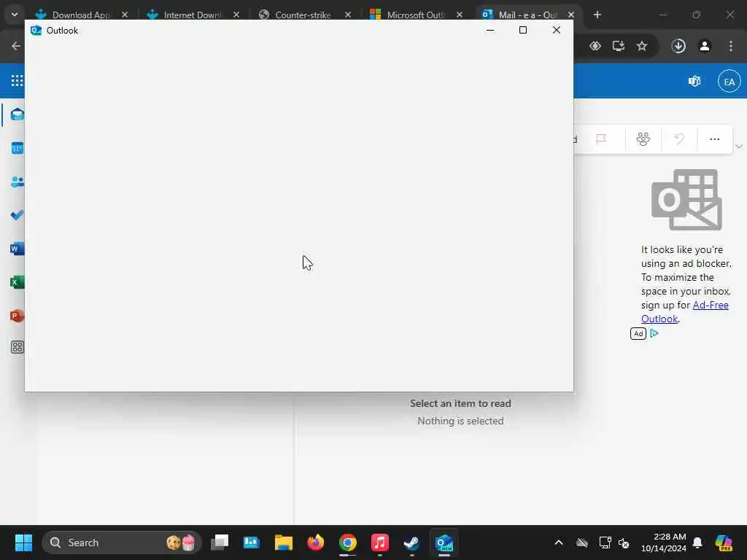The image size is (747, 560).
Task: Launch Excel from Outlook sidebar
Action: tap(18, 282)
